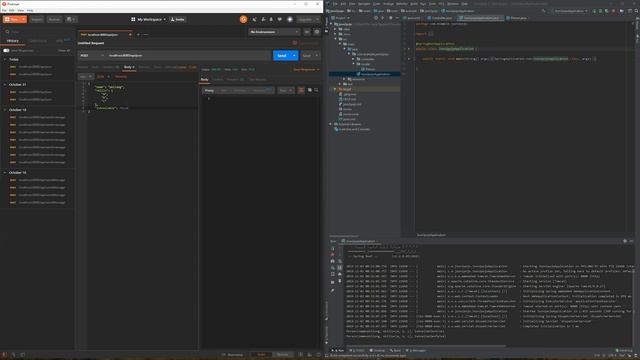Collapse the October 18 history group
This screenshot has height=360, width=640.
[x=5, y=110]
